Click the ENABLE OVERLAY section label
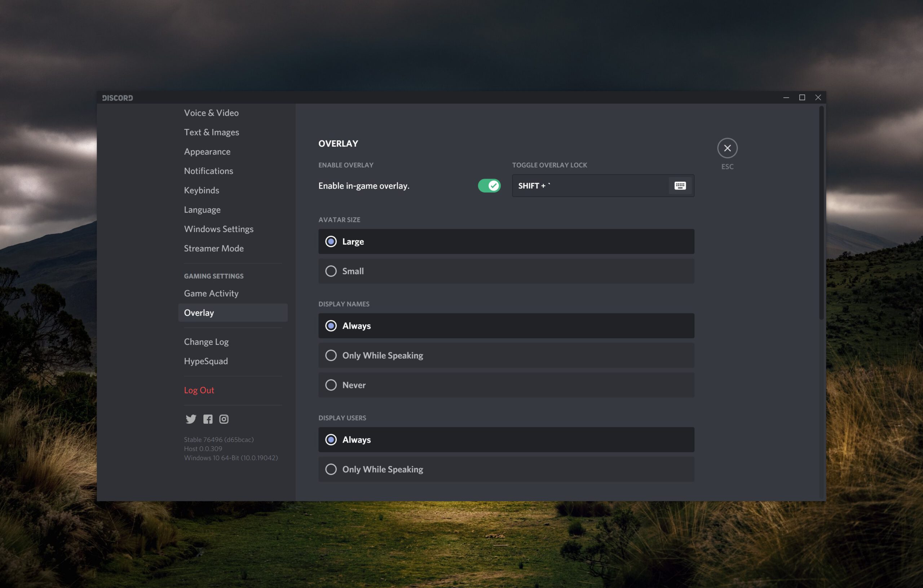The image size is (923, 588). [346, 165]
